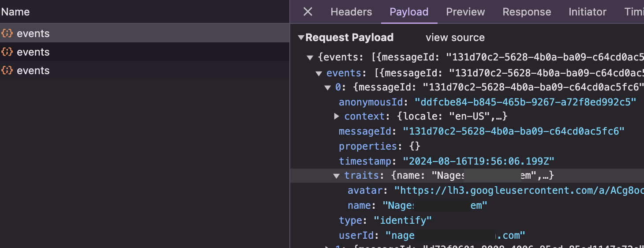Click the Name column header

pos(15,12)
